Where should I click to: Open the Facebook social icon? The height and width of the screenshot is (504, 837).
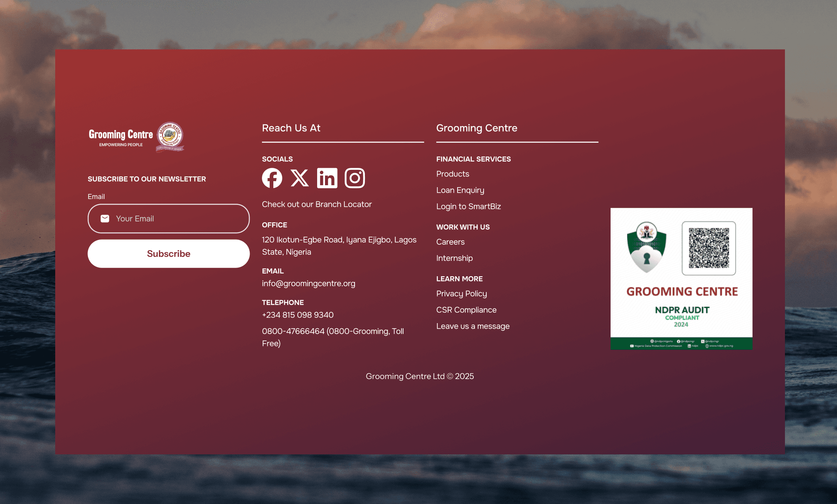[x=272, y=178]
